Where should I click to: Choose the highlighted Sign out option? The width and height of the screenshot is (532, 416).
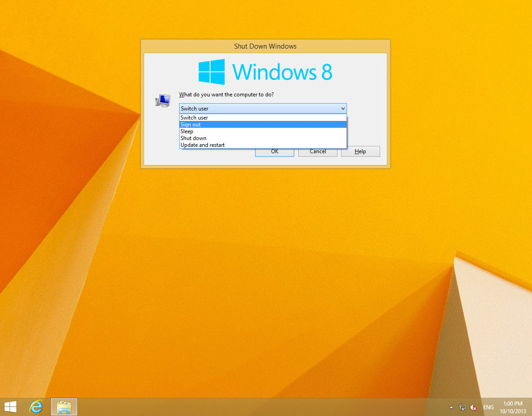pyautogui.click(x=191, y=125)
